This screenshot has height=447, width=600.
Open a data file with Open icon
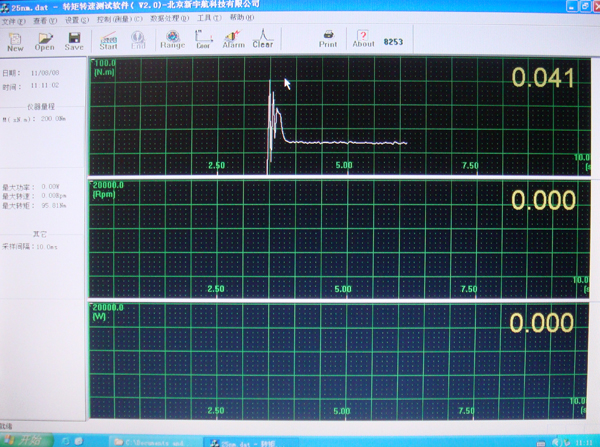point(45,40)
